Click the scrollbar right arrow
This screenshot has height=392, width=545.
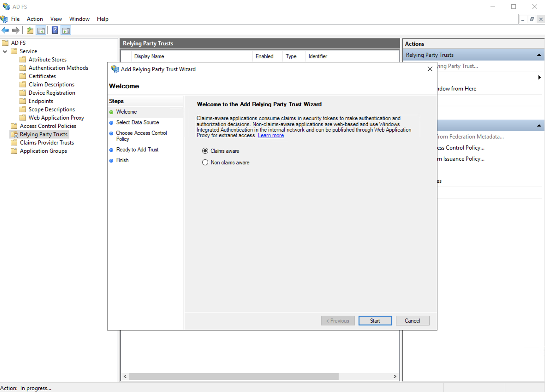click(x=395, y=376)
